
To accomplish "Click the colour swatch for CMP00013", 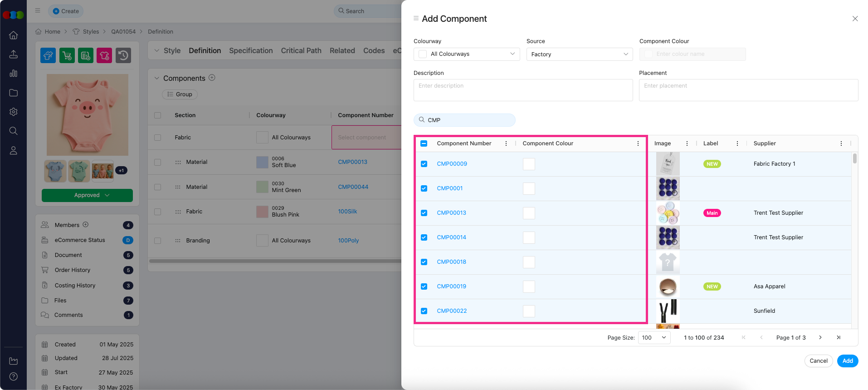I will point(529,213).
